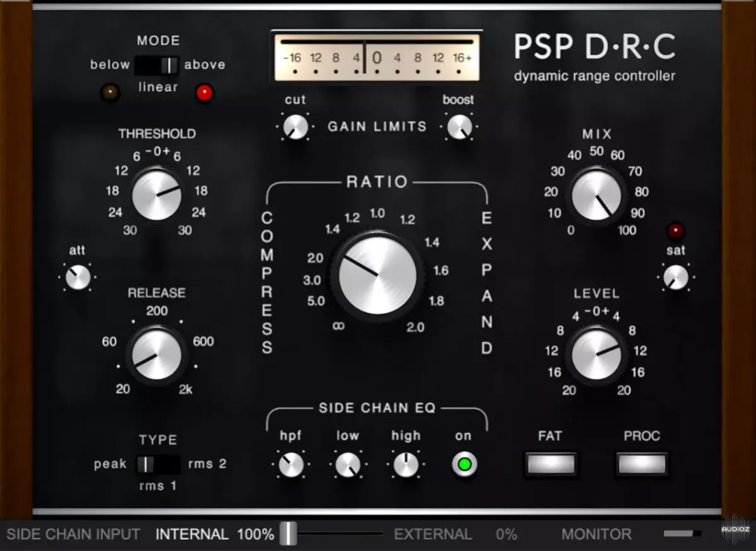
Task: Toggle the Side Chain EQ on button
Action: click(464, 465)
